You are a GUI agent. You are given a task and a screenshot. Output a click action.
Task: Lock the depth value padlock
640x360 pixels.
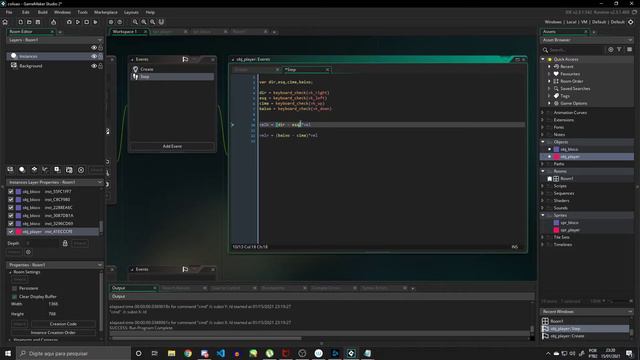pyautogui.click(x=65, y=243)
